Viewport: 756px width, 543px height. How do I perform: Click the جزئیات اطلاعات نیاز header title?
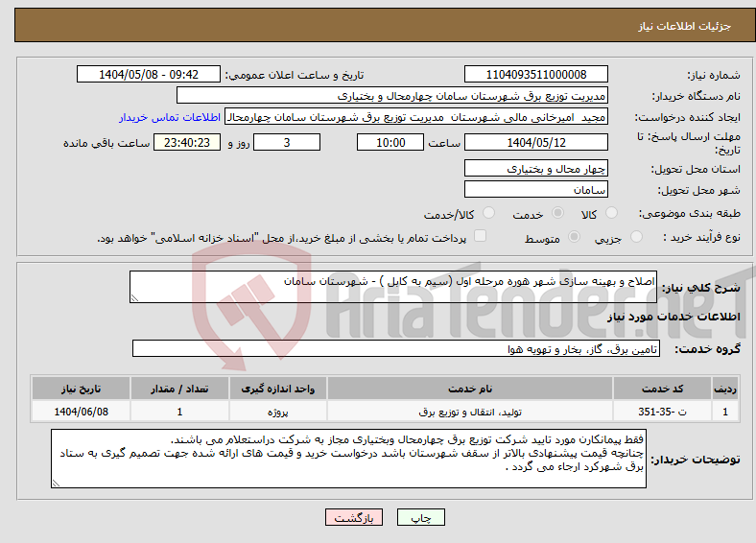[685, 26]
